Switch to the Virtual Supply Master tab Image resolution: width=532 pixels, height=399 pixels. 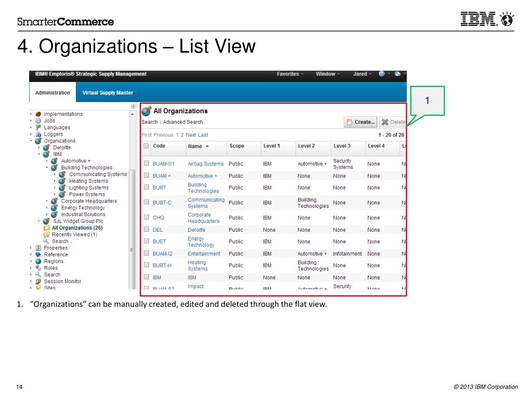coord(108,92)
